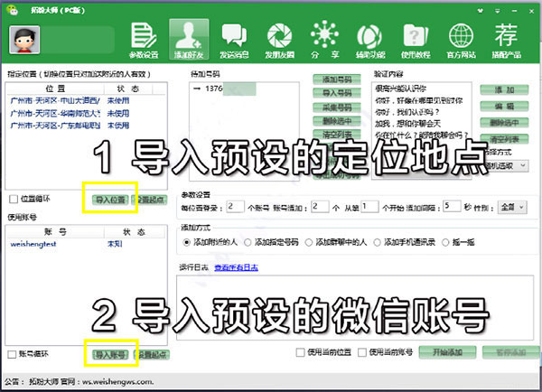The image size is (542, 392).
Task: Click the 从第 start index input field
Action: tap(369, 207)
